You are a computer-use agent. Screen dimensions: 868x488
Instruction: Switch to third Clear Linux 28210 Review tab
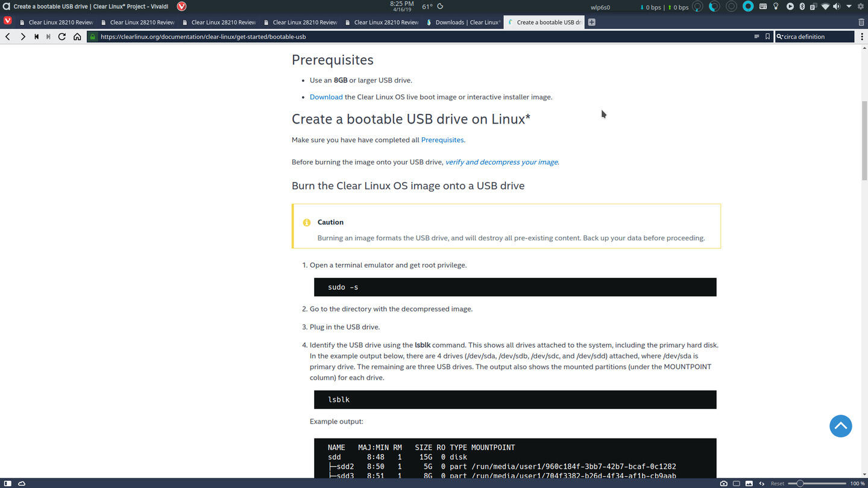pyautogui.click(x=218, y=22)
